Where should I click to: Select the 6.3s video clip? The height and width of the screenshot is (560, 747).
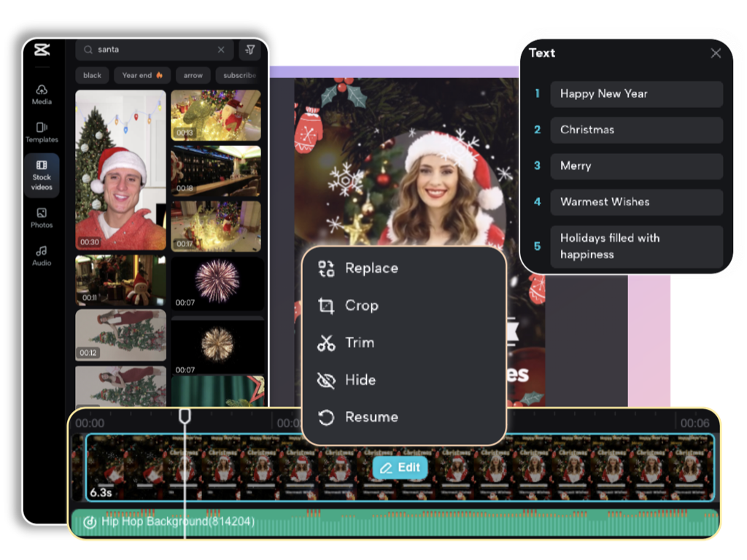point(400,467)
